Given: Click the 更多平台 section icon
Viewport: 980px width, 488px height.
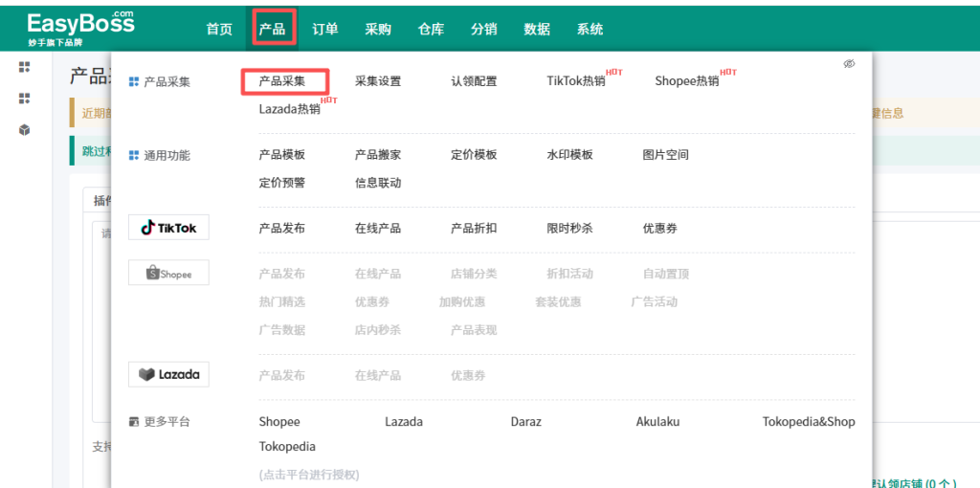Looking at the screenshot, I should (134, 422).
